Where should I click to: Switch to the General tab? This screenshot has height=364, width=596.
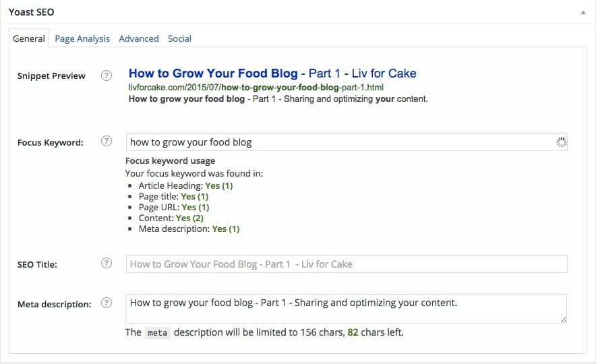point(29,38)
